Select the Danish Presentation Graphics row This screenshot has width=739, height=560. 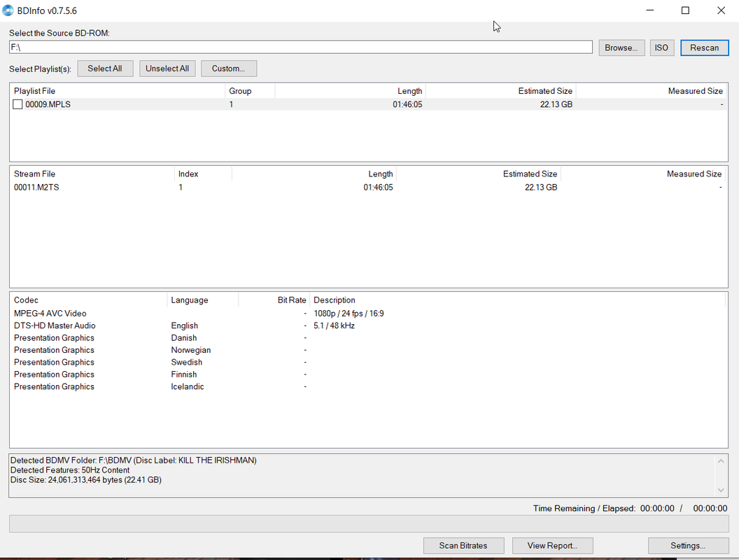(x=368, y=338)
